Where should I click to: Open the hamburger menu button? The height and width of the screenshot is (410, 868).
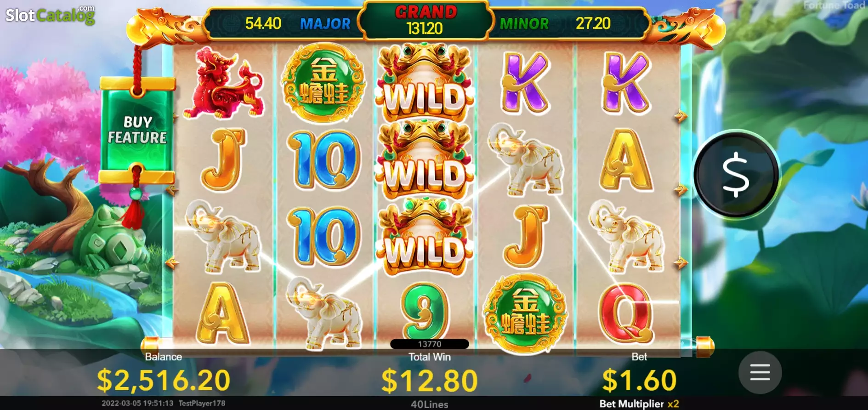click(x=760, y=372)
